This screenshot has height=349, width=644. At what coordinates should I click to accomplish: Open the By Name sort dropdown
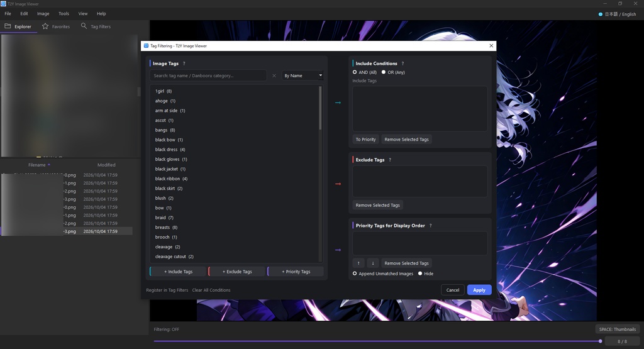click(303, 75)
